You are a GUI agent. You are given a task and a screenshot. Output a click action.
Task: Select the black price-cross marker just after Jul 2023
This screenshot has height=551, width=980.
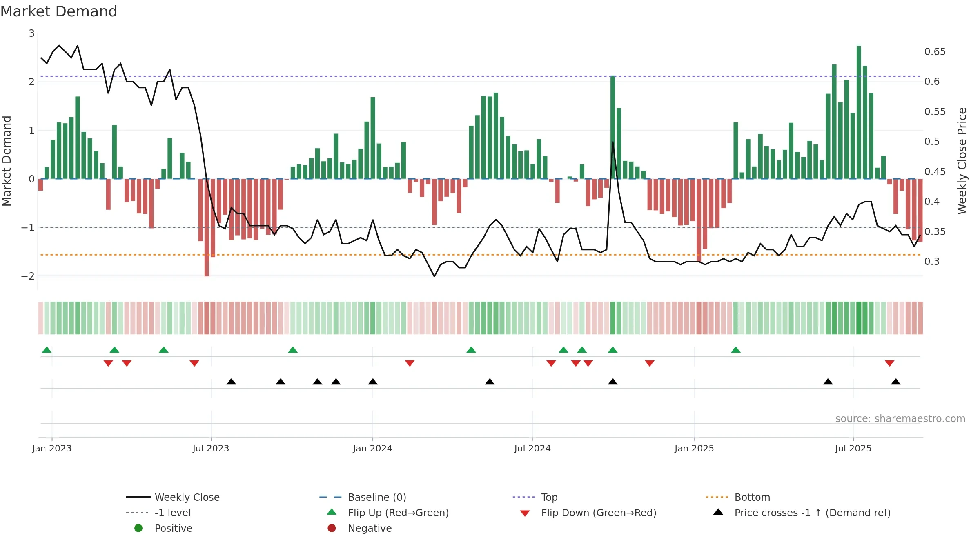click(232, 382)
